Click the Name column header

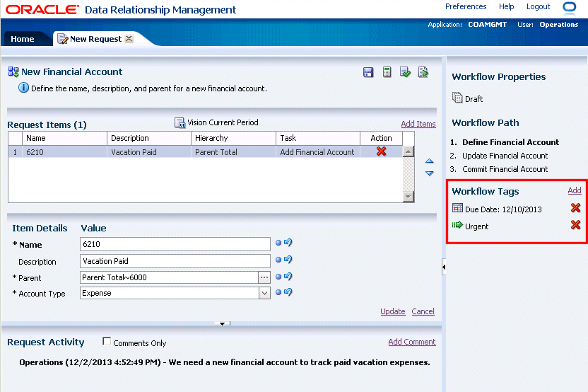point(64,138)
